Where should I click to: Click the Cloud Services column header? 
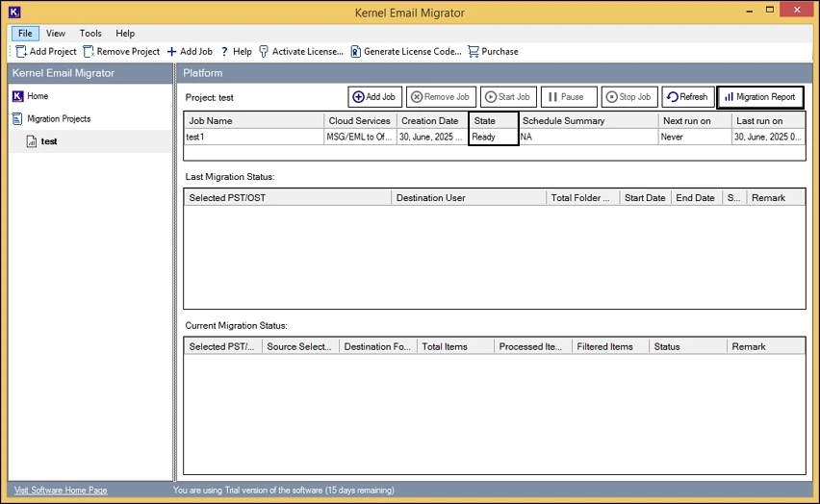tap(360, 121)
